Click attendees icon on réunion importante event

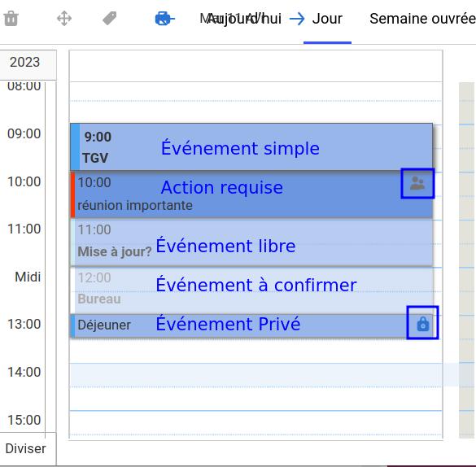(417, 183)
